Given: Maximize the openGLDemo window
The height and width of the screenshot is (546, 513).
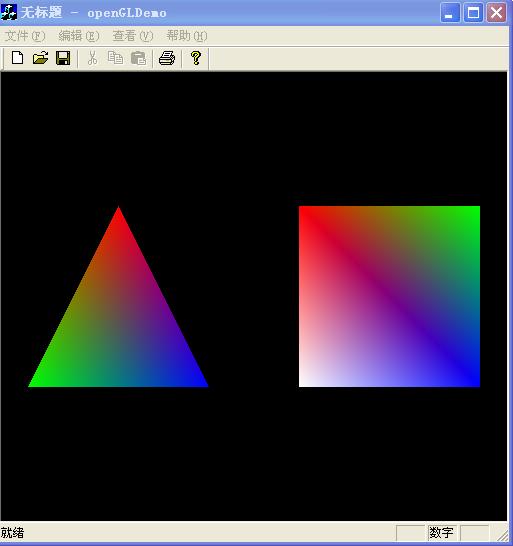Looking at the screenshot, I should 473,13.
